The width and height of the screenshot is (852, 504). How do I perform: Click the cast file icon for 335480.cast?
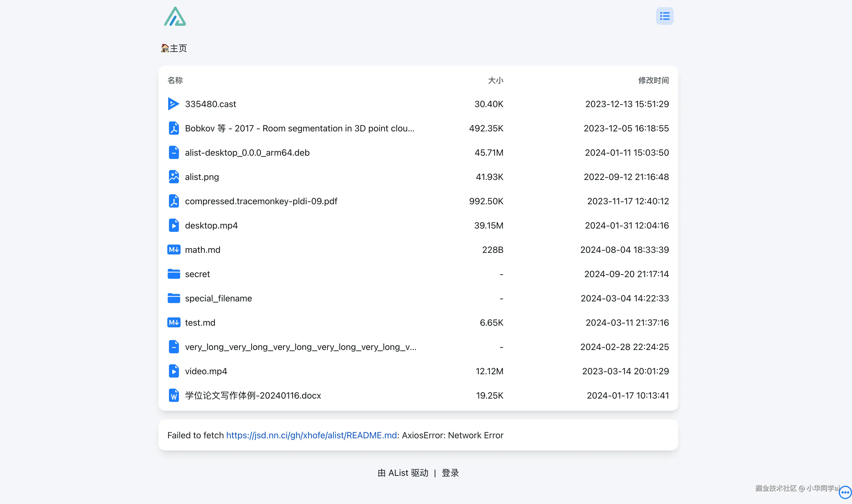(x=173, y=104)
